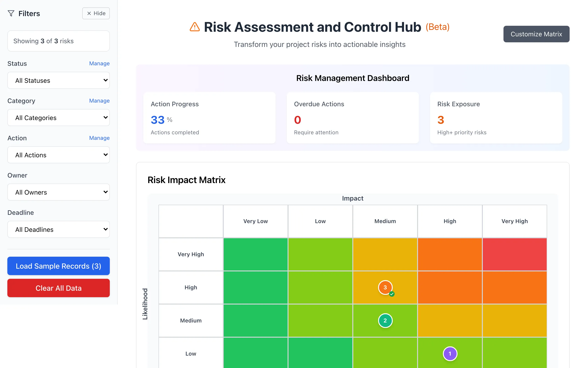This screenshot has height=368, width=588.
Task: Open the All Statuses dropdown
Action: (x=59, y=80)
